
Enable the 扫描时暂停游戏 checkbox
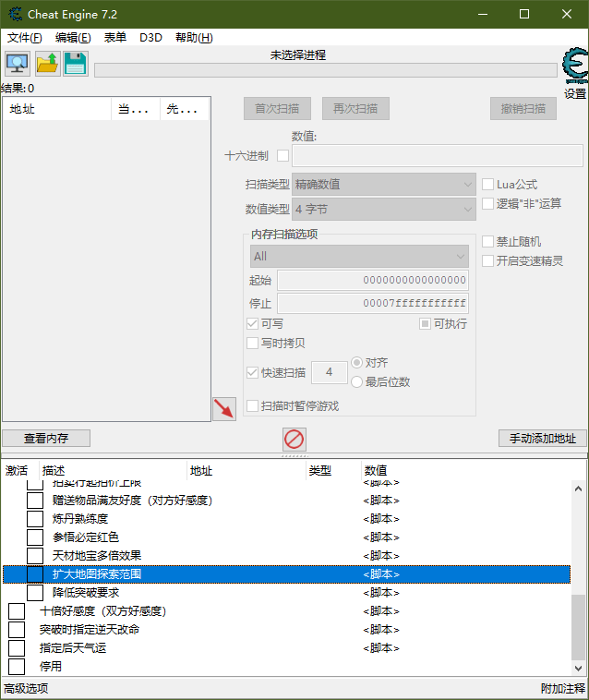[x=253, y=405]
